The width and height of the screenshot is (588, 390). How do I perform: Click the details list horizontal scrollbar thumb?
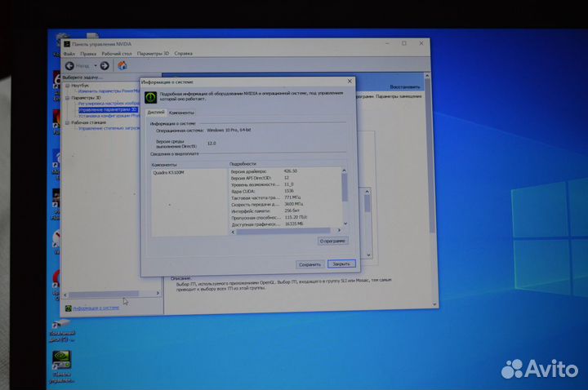pyautogui.click(x=283, y=231)
